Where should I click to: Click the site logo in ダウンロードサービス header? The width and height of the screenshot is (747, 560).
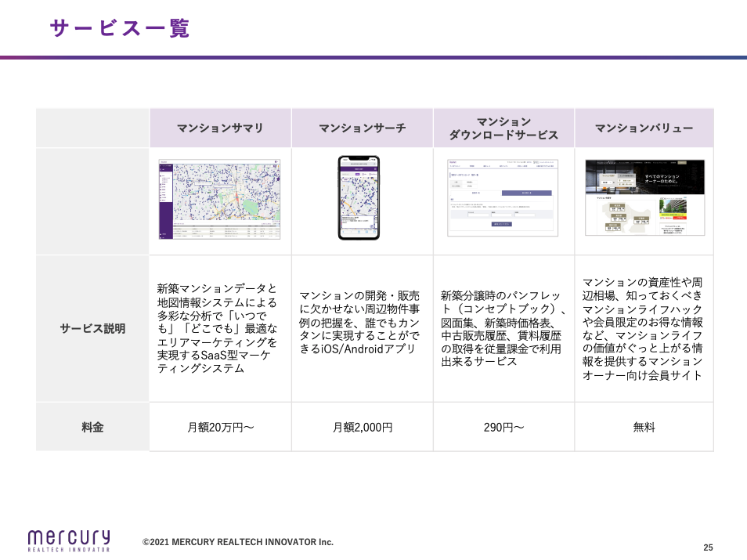(453, 162)
